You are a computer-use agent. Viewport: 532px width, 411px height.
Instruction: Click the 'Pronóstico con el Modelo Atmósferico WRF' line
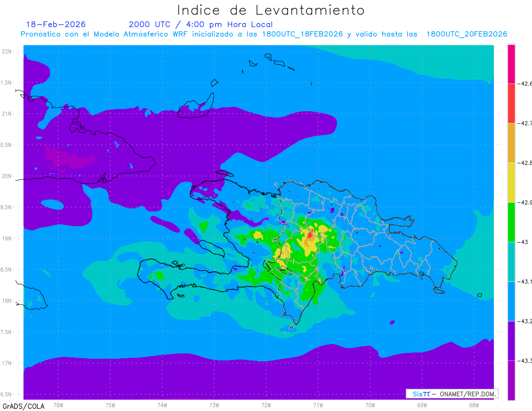(x=264, y=34)
